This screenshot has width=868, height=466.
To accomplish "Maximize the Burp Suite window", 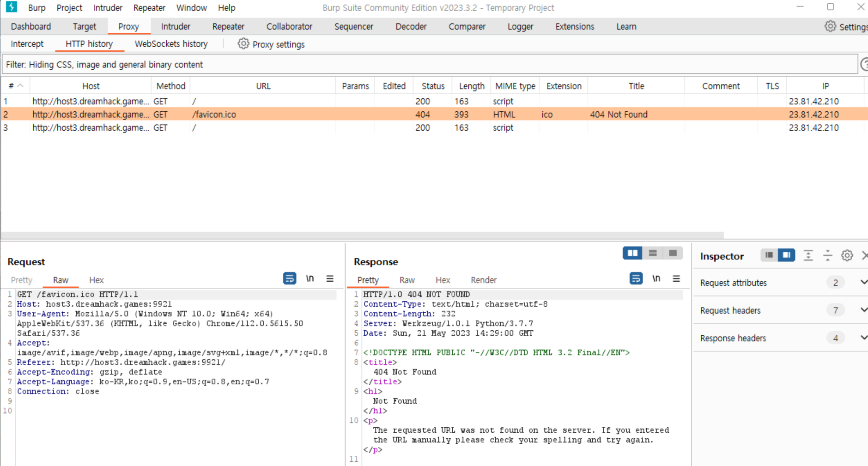I will tap(831, 7).
